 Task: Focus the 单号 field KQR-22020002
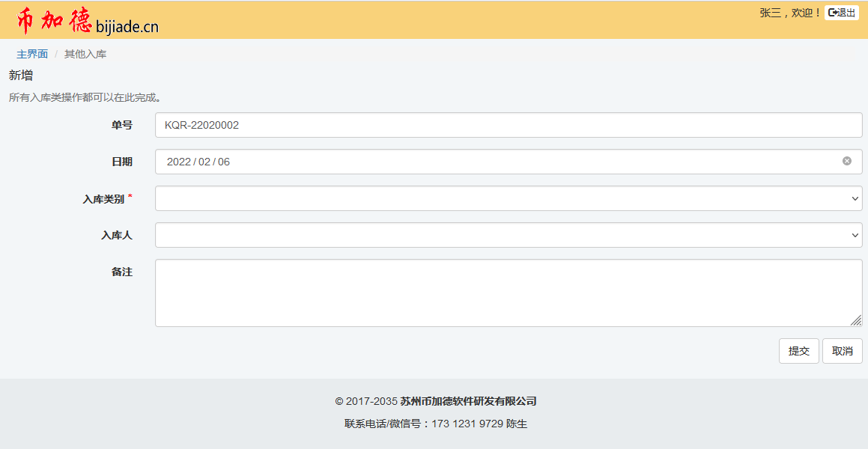[508, 125]
